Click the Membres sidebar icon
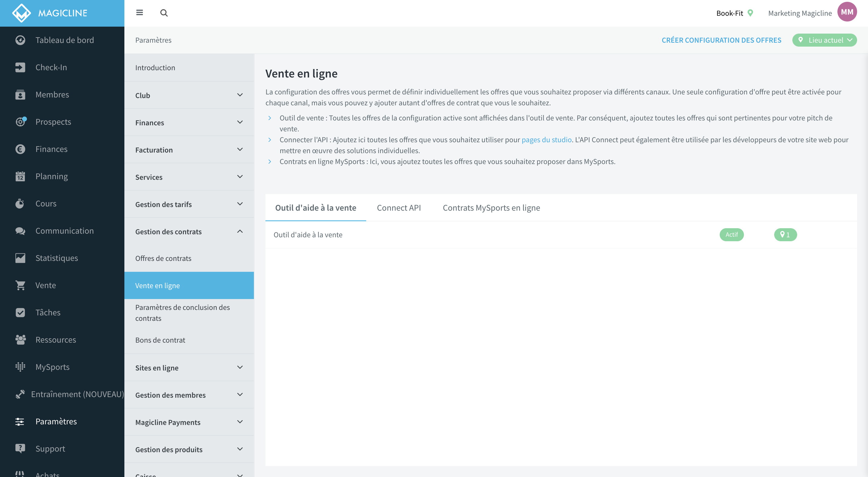The width and height of the screenshot is (868, 477). tap(20, 95)
